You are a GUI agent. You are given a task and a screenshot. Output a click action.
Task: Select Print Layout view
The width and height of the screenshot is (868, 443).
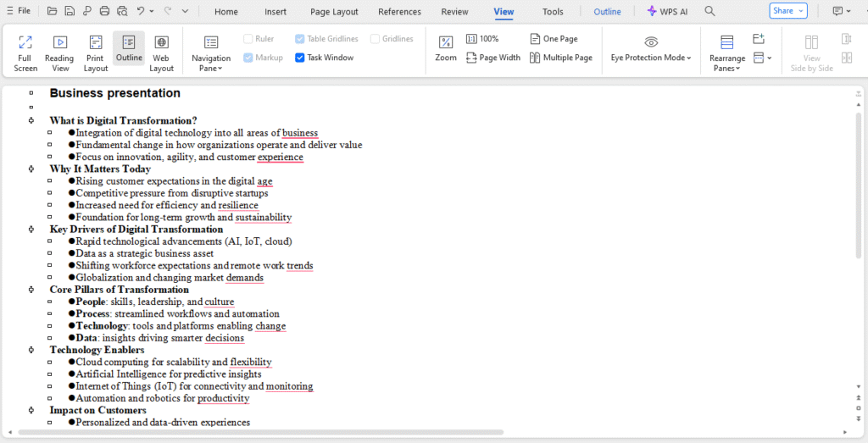tap(96, 52)
